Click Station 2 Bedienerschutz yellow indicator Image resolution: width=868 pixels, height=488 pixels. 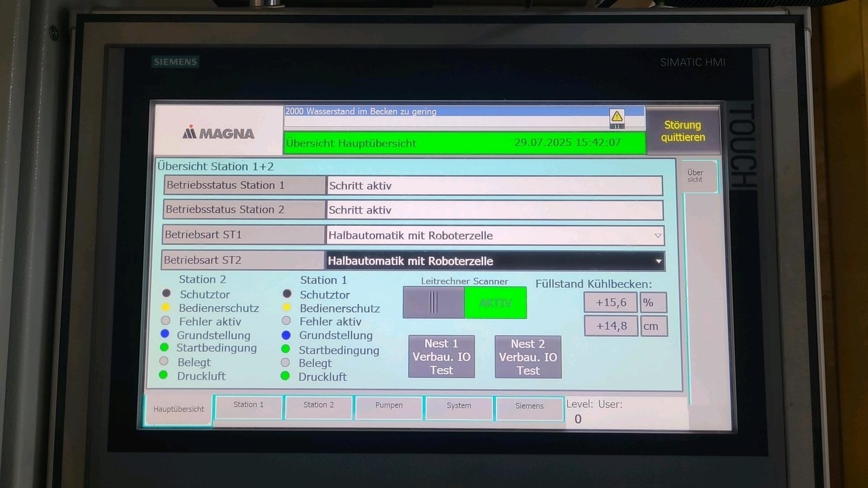pyautogui.click(x=166, y=307)
